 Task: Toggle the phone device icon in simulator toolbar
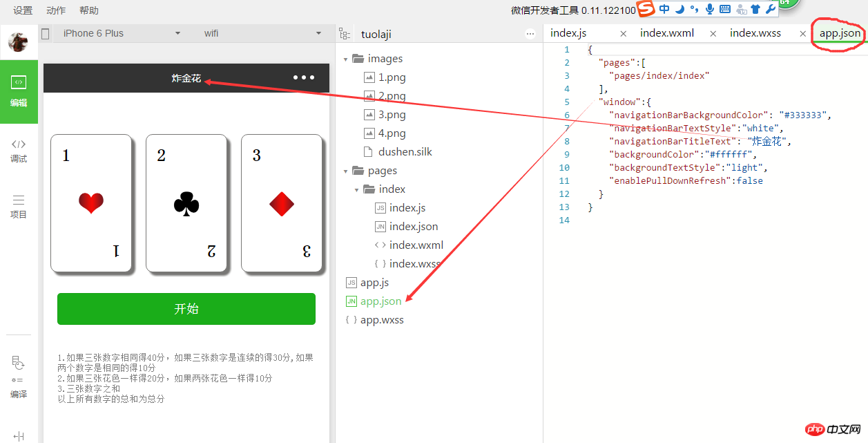click(45, 33)
